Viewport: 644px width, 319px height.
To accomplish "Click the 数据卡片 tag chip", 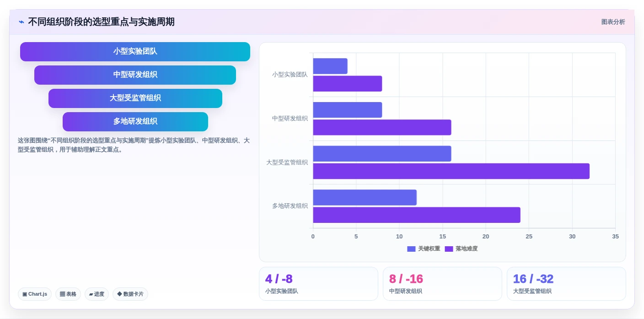I will pos(130,294).
